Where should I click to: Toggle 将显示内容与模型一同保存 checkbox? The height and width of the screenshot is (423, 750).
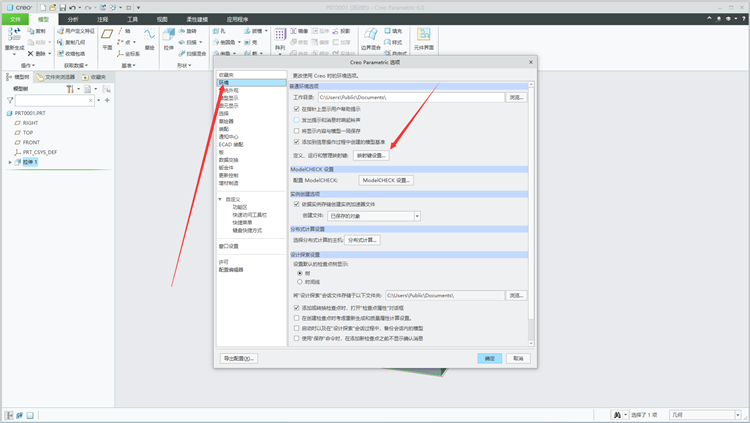pos(297,131)
